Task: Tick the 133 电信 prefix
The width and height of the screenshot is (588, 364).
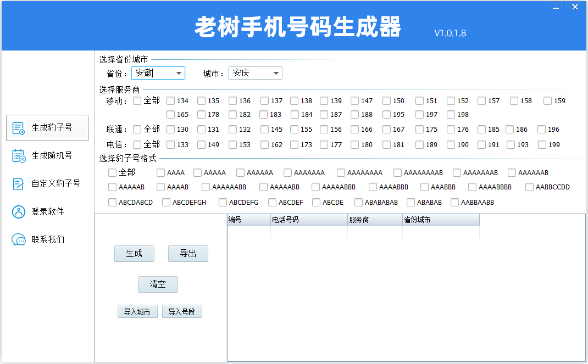Action: pyautogui.click(x=170, y=144)
